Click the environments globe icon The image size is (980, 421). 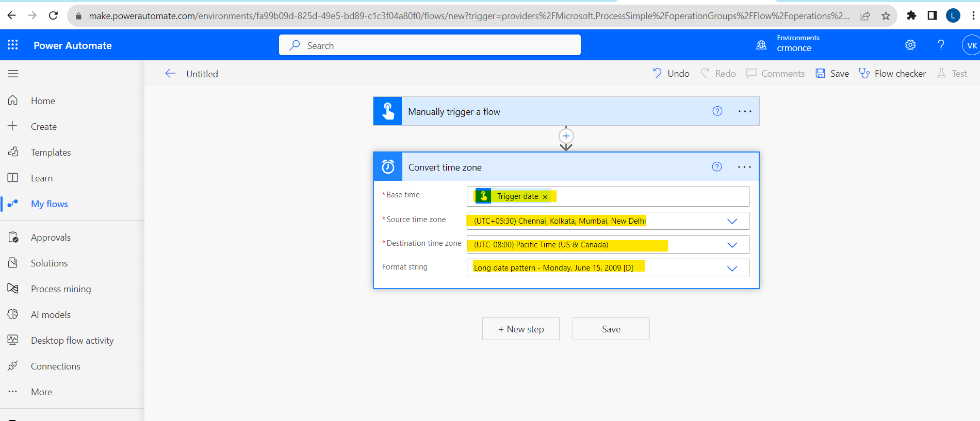(x=761, y=45)
